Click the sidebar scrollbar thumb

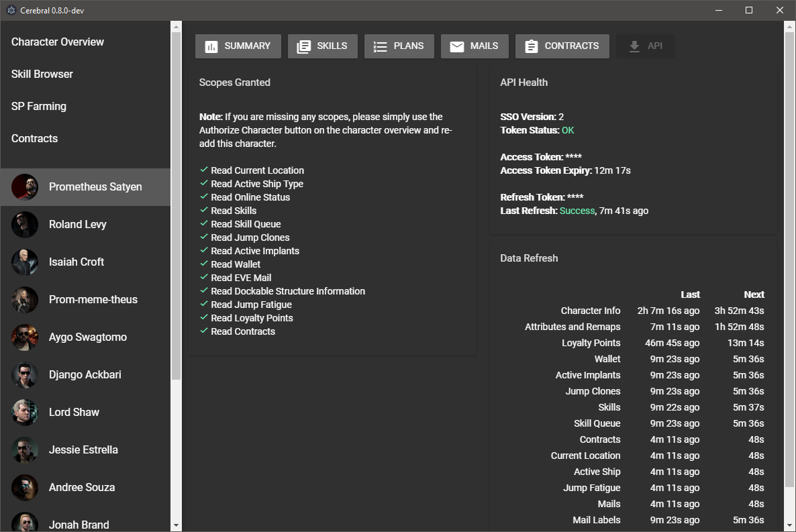tap(176, 205)
